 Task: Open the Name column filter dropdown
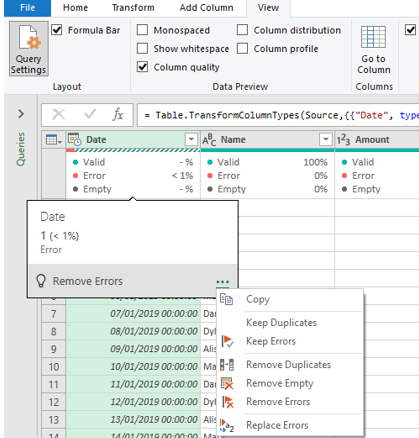326,139
